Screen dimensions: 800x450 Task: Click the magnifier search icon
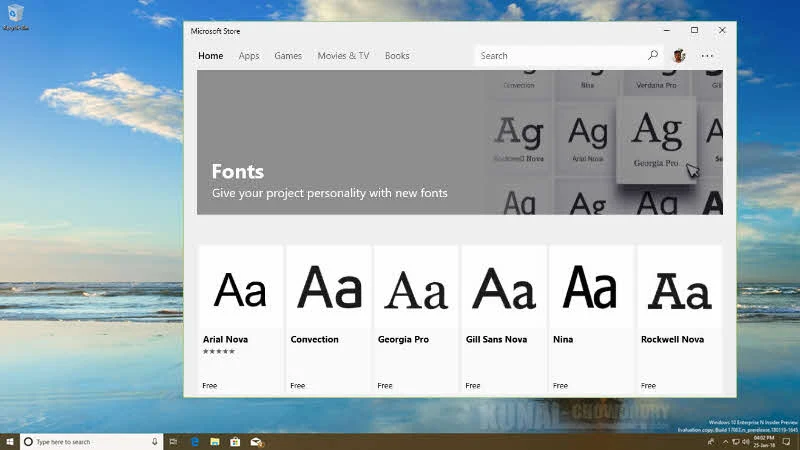[653, 55]
